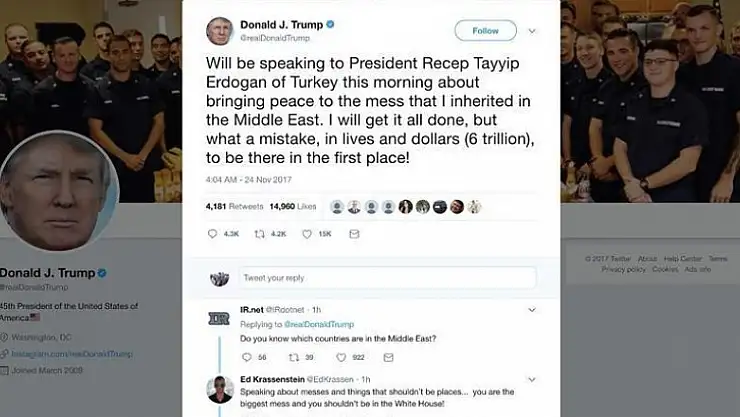740x417 pixels.
Task: Click Donald J. Trump tweet author avatar
Action: coord(219,31)
